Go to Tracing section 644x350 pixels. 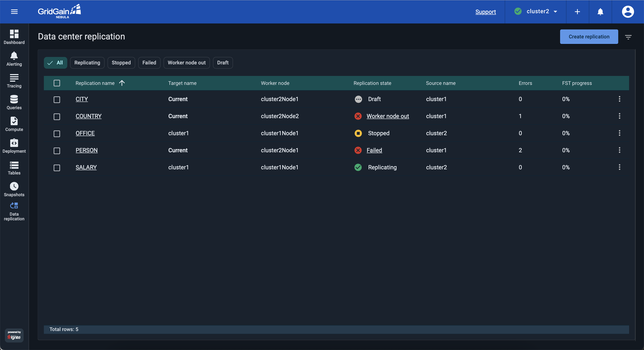click(x=14, y=80)
